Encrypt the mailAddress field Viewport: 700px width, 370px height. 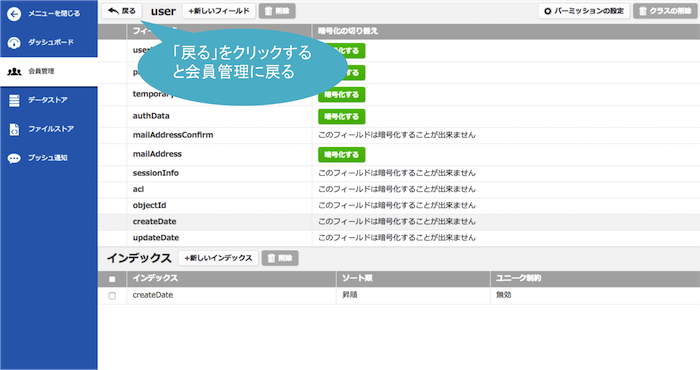pos(342,155)
